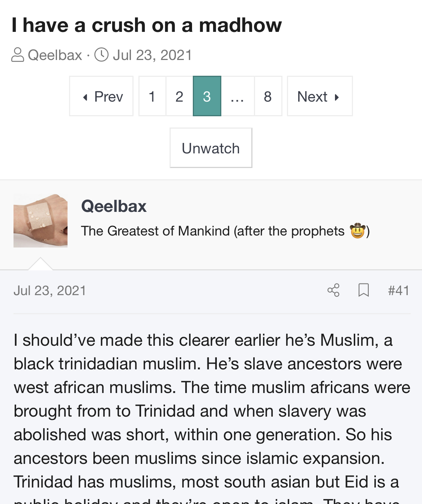Open page 2 of the thread

pos(179,96)
